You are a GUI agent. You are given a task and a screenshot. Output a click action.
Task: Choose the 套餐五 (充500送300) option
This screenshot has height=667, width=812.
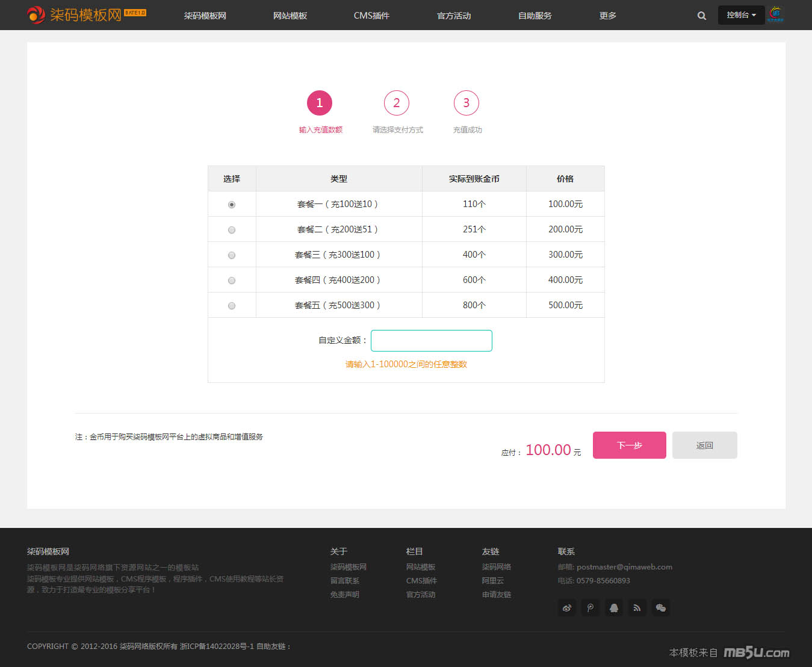pyautogui.click(x=232, y=306)
